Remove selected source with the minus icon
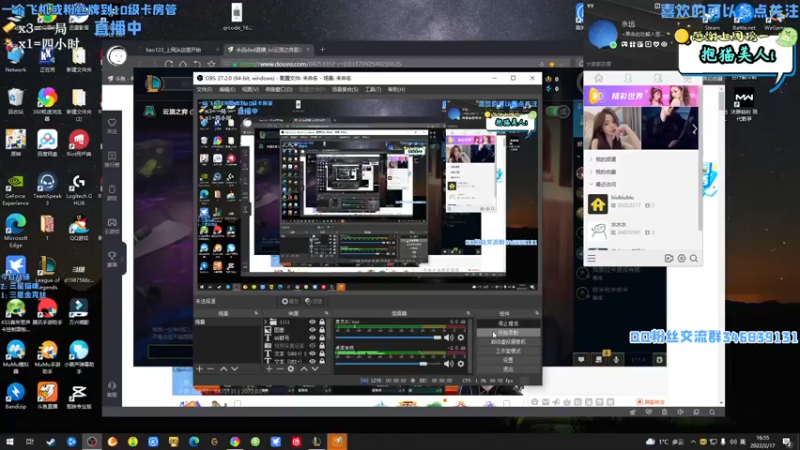 [x=280, y=369]
